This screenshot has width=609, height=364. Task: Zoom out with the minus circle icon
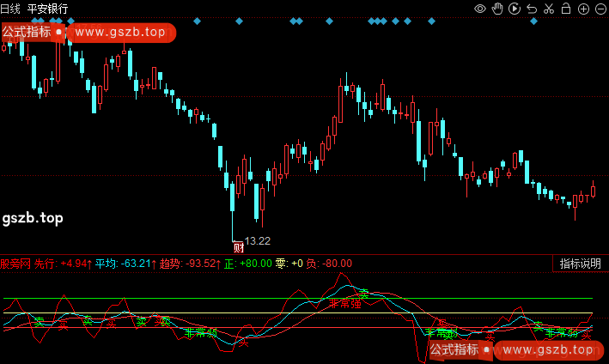point(600,9)
